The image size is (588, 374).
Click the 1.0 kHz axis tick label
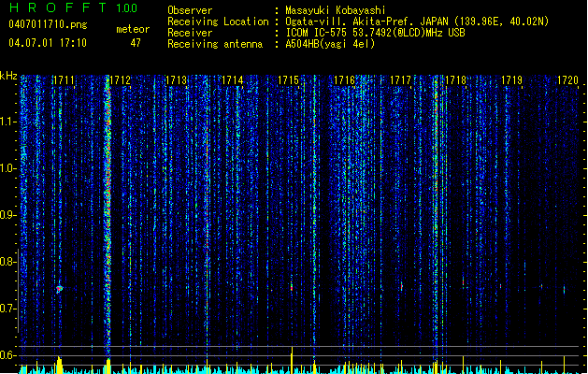[x=8, y=168]
